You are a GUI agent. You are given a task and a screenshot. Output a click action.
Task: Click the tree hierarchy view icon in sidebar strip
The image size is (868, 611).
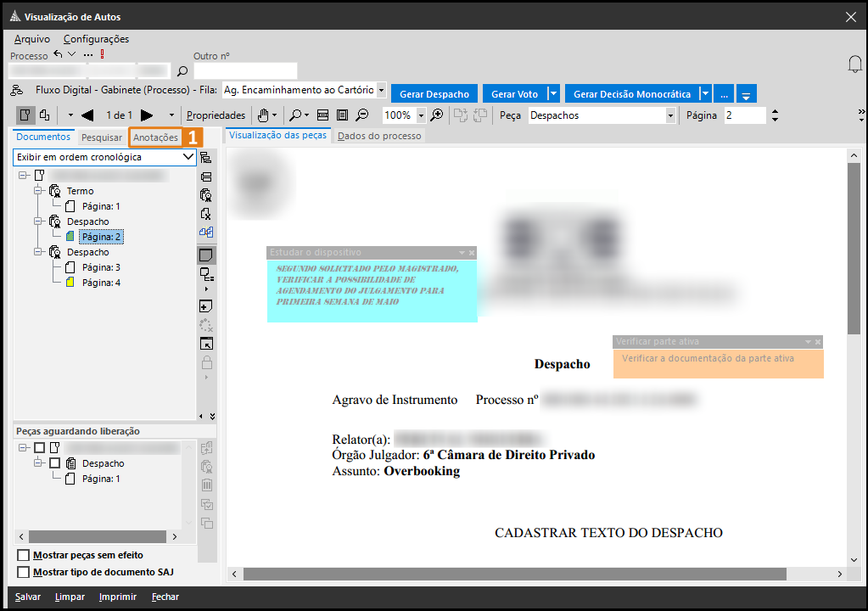[x=206, y=158]
